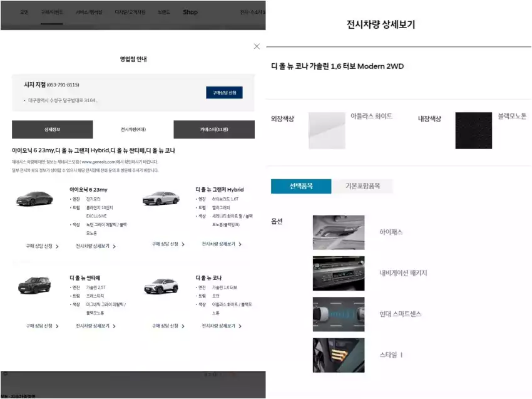The height and width of the screenshot is (399, 532).
Task: Click the 하이패스 option label
Action: click(391, 232)
